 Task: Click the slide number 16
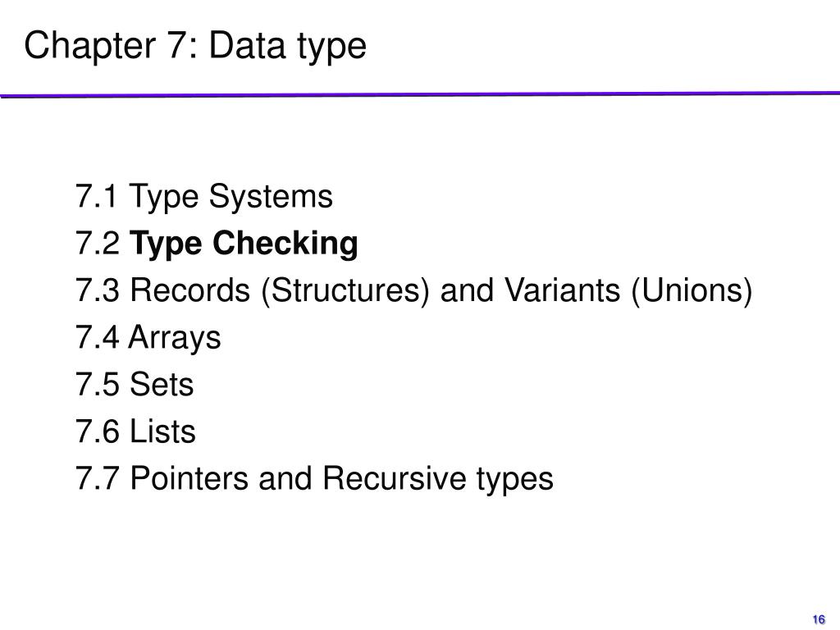[819, 619]
